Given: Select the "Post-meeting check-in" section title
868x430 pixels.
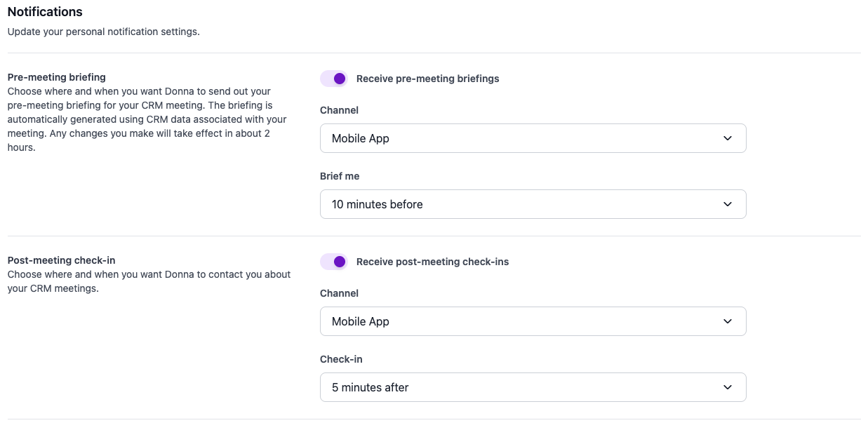Looking at the screenshot, I should [61, 260].
